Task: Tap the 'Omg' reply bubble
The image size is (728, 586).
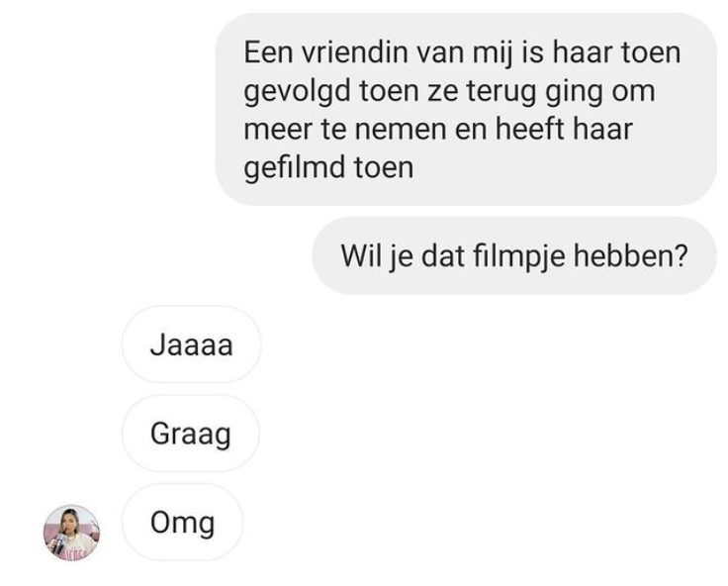Action: (182, 522)
